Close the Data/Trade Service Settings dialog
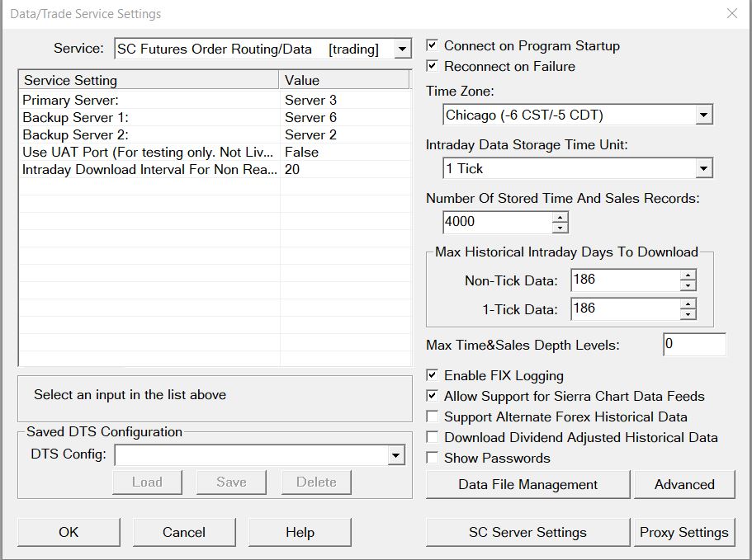This screenshot has width=752, height=560. [x=732, y=13]
